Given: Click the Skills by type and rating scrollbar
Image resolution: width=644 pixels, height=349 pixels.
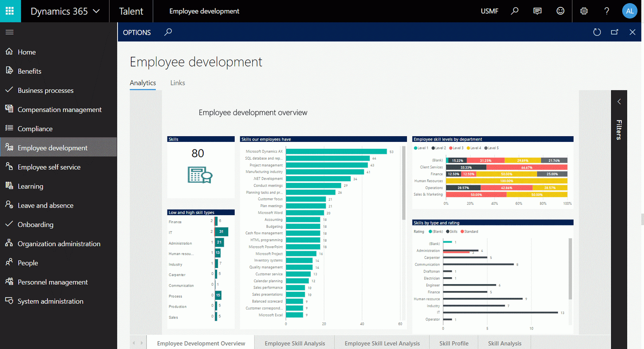Looking at the screenshot, I should click(570, 269).
